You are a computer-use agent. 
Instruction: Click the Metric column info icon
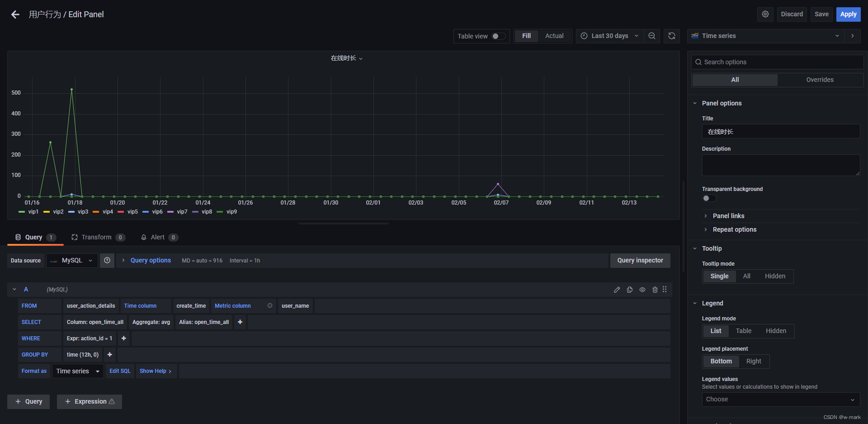pyautogui.click(x=270, y=306)
